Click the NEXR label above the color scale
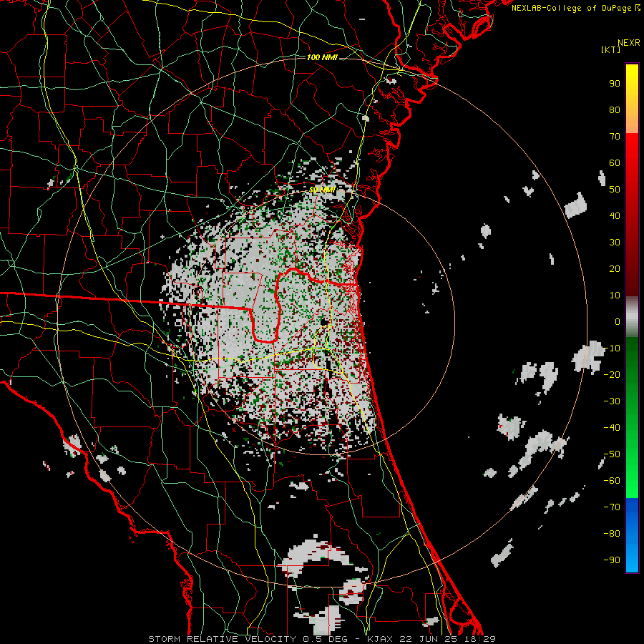644x644 pixels. click(629, 43)
